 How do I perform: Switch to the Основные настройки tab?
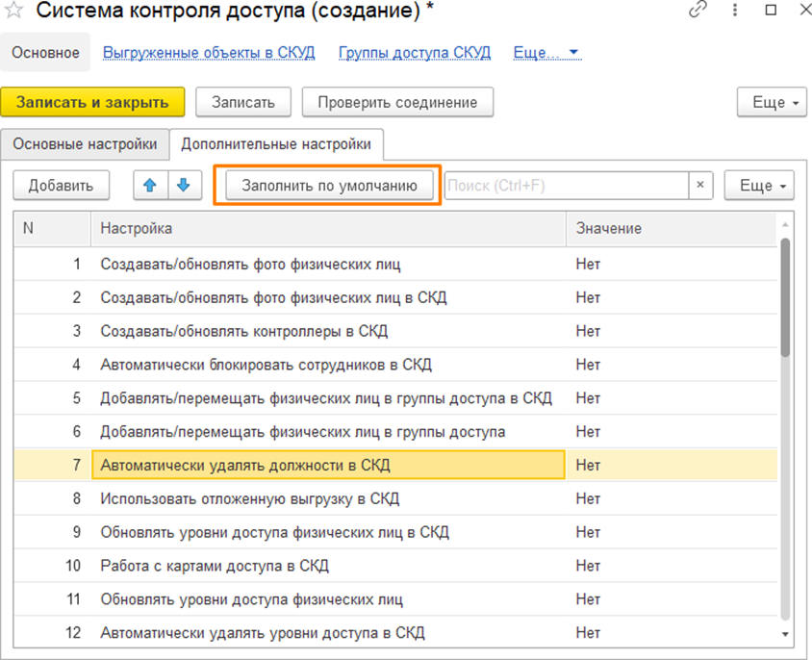[x=85, y=144]
